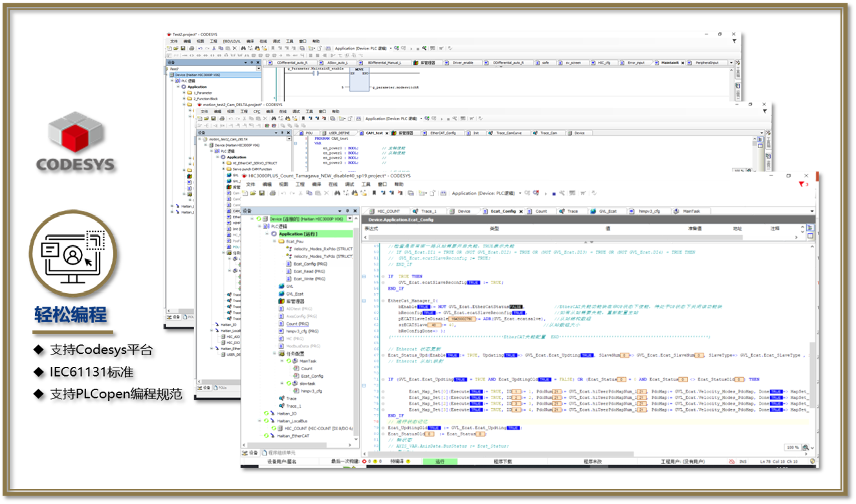
Task: Collapse slowtask node in device tree
Action: 281,383
